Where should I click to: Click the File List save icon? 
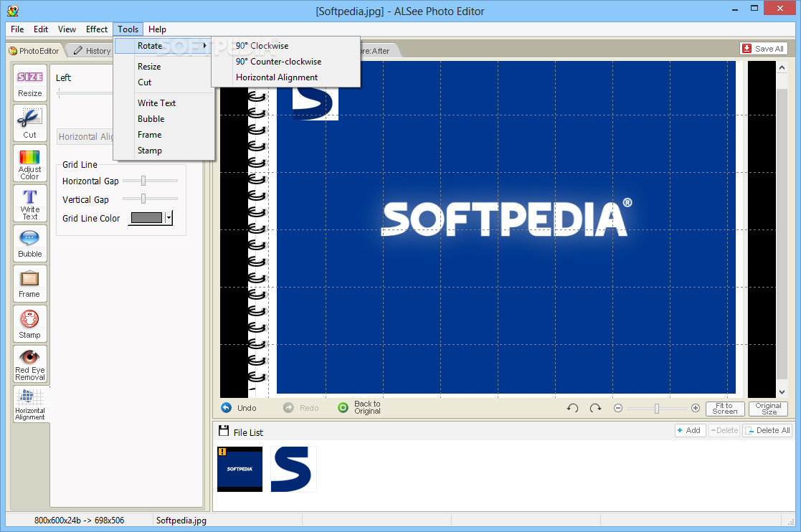click(223, 431)
